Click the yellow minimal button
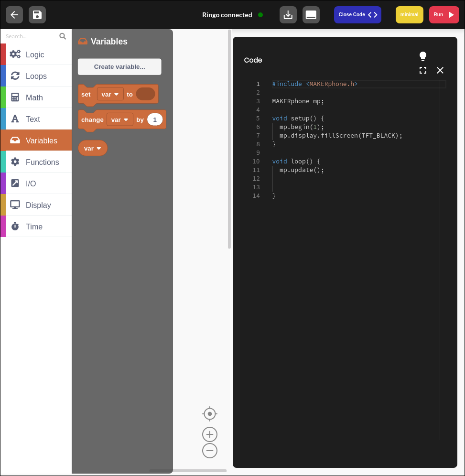465x476 pixels. pyautogui.click(x=409, y=14)
